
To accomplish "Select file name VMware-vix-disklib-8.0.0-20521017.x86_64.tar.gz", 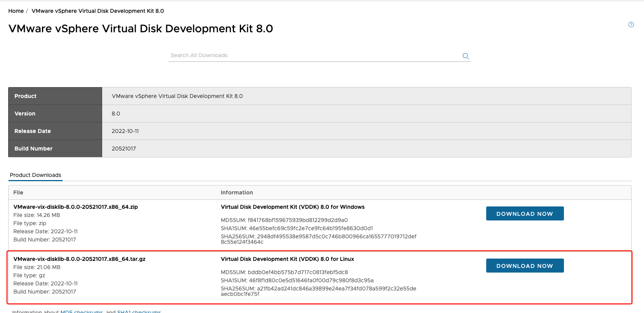I will [x=79, y=259].
